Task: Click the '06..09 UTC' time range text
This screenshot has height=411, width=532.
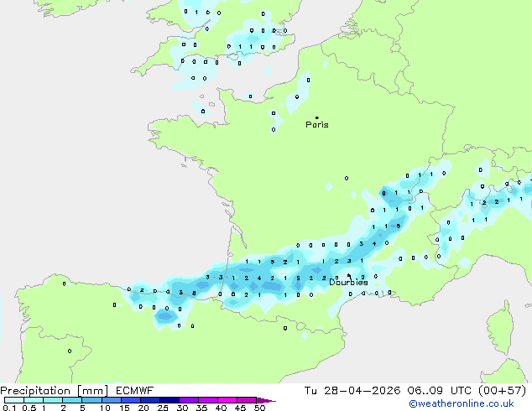Action: click(440, 391)
